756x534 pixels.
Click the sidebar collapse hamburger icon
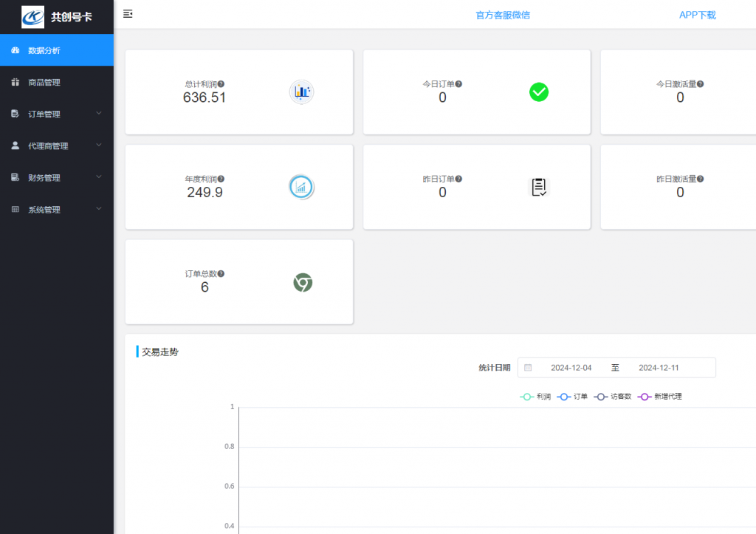pos(128,14)
